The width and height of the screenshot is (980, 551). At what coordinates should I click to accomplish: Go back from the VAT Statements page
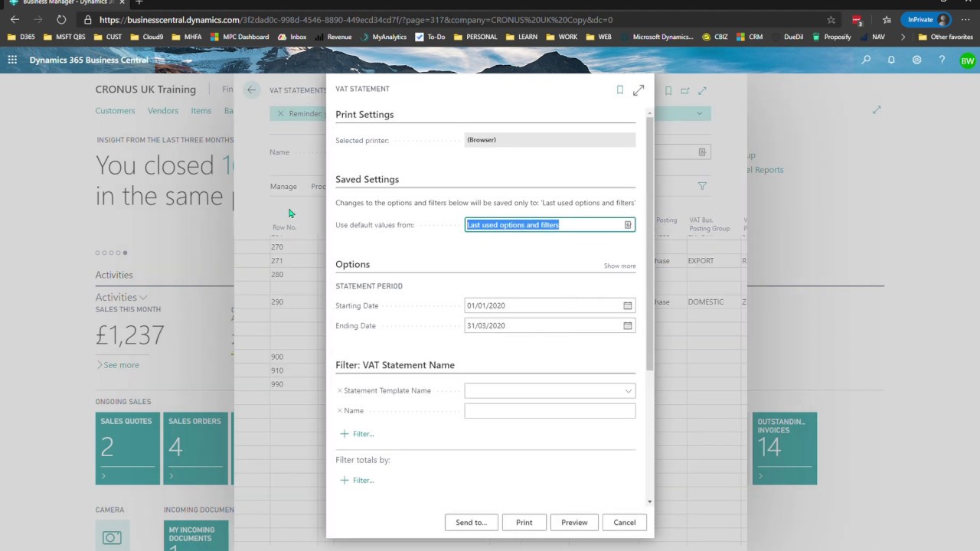(x=251, y=90)
